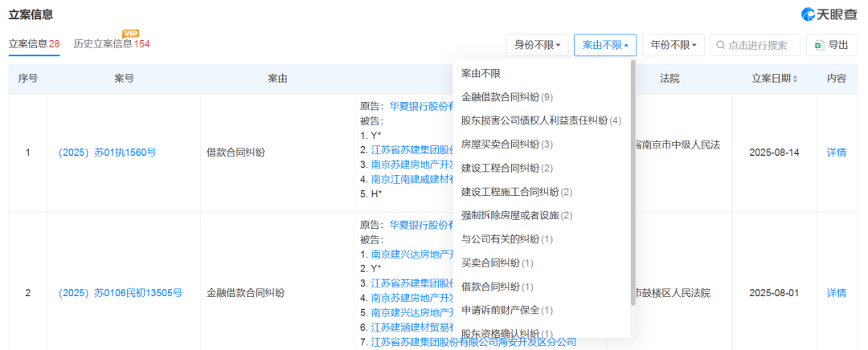Select 案由不限 option in dropdown list

[481, 73]
